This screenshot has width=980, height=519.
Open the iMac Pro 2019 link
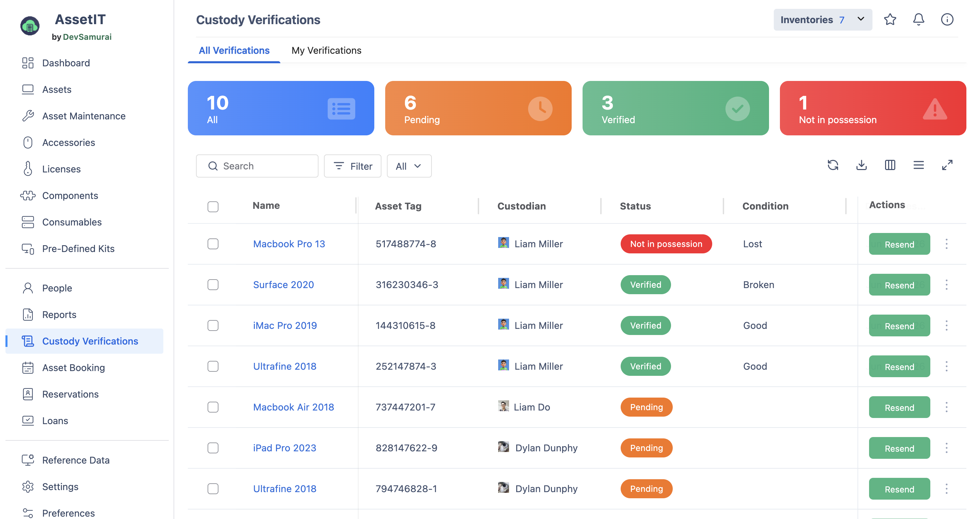(x=285, y=325)
